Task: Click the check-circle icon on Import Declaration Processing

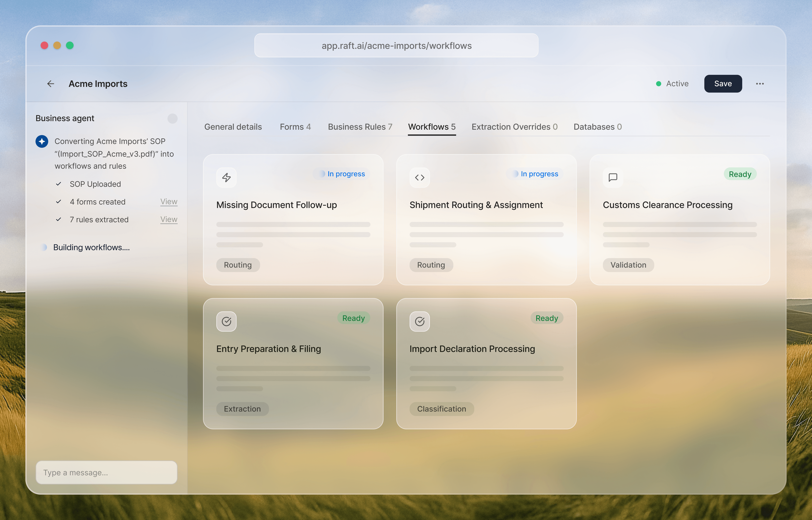Action: coord(419,322)
